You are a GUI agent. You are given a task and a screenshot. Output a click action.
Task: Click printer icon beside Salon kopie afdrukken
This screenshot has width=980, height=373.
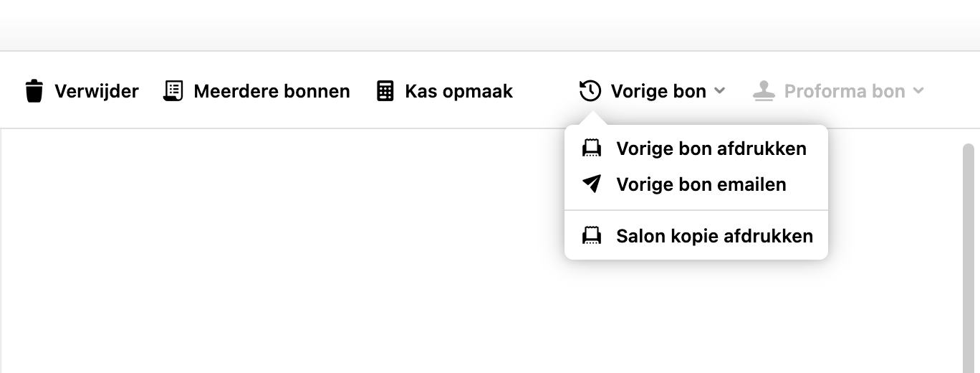[x=591, y=236]
